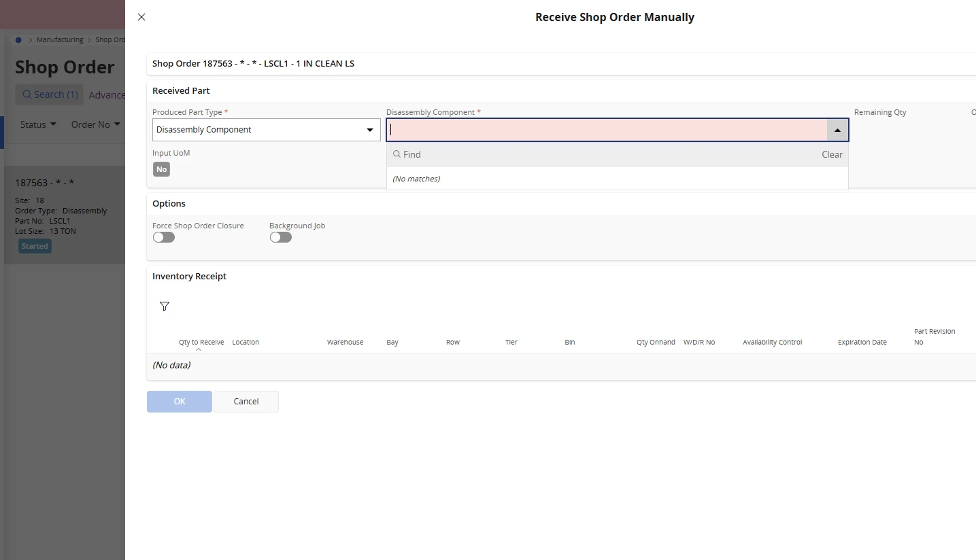Click the Location column header
Image resolution: width=976 pixels, height=560 pixels.
point(246,343)
